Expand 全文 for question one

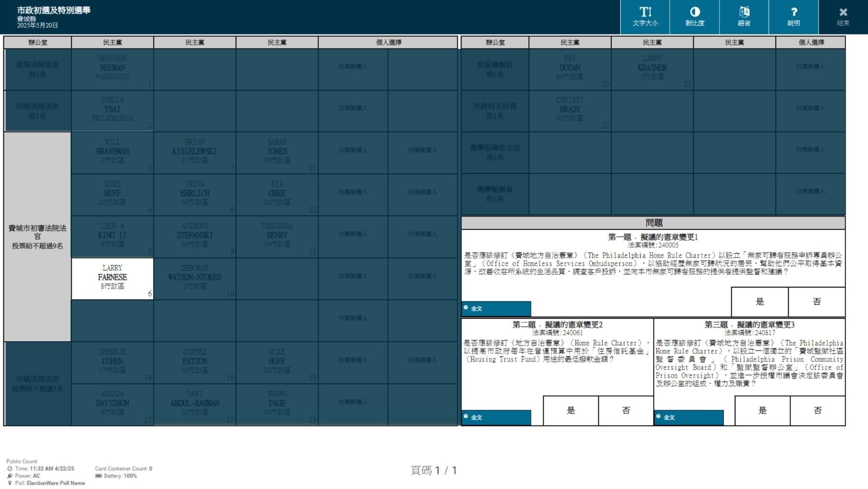coord(496,308)
